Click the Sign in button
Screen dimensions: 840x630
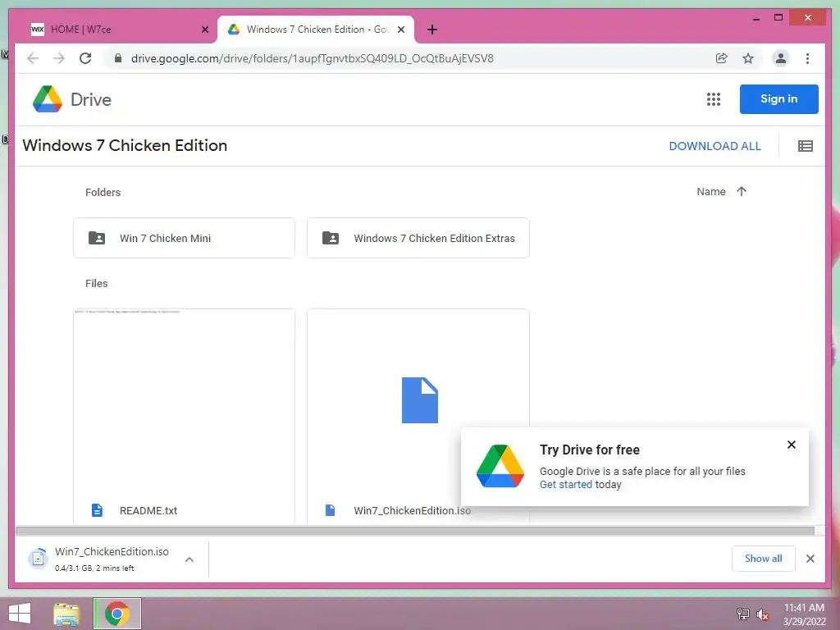pos(779,99)
